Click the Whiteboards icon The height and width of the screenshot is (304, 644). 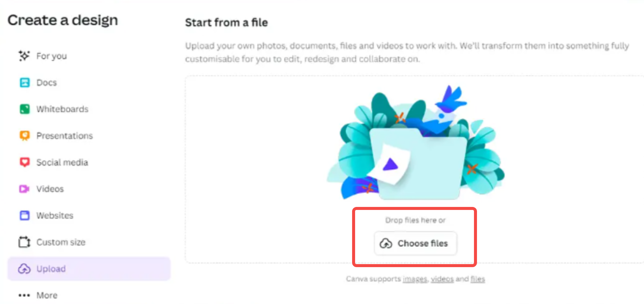pyautogui.click(x=24, y=109)
